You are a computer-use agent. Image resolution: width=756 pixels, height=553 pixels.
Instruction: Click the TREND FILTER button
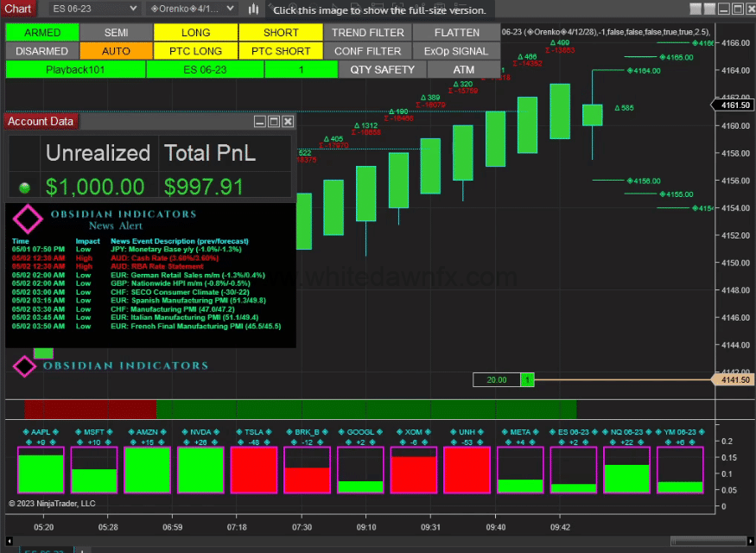368,32
